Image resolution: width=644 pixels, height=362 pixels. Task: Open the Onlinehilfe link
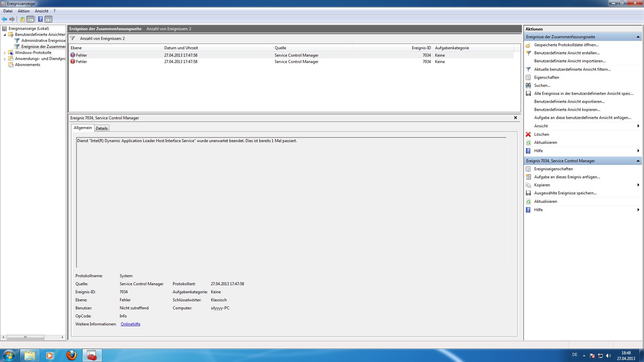(x=130, y=324)
